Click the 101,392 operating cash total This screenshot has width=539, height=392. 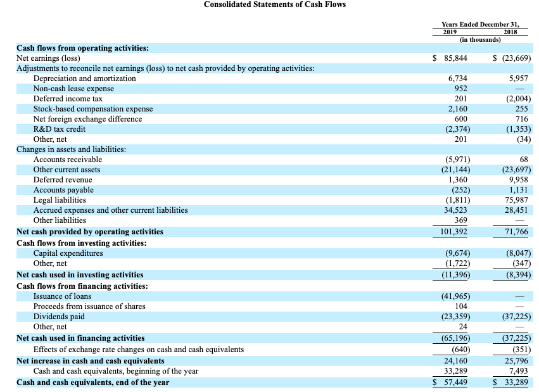tap(453, 232)
